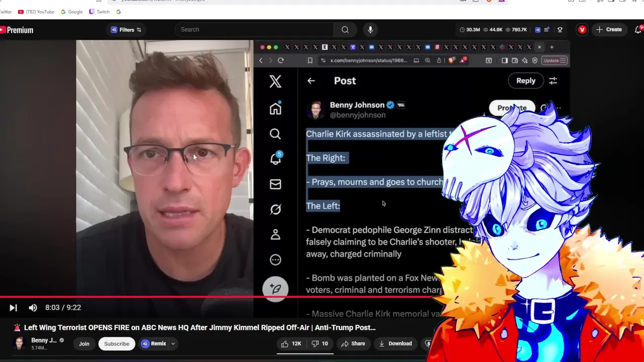The width and height of the screenshot is (644, 362).
Task: Open the Leo AI sparkle icon
Action: 525,60
